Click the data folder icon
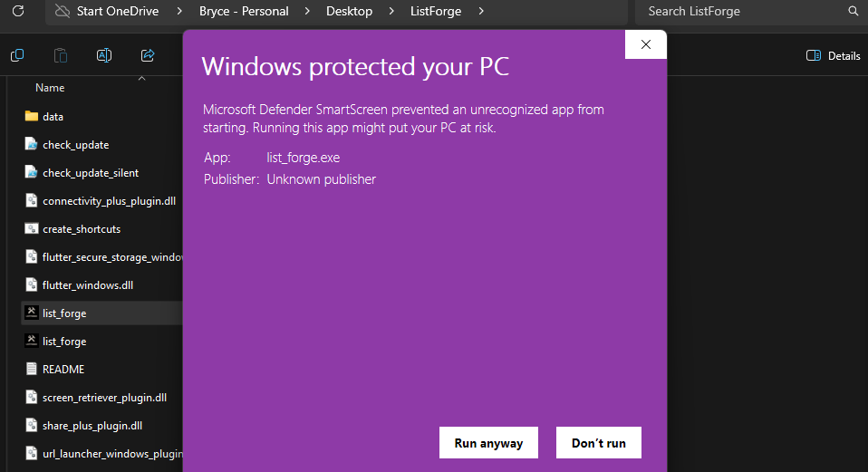The image size is (868, 472). tap(32, 116)
